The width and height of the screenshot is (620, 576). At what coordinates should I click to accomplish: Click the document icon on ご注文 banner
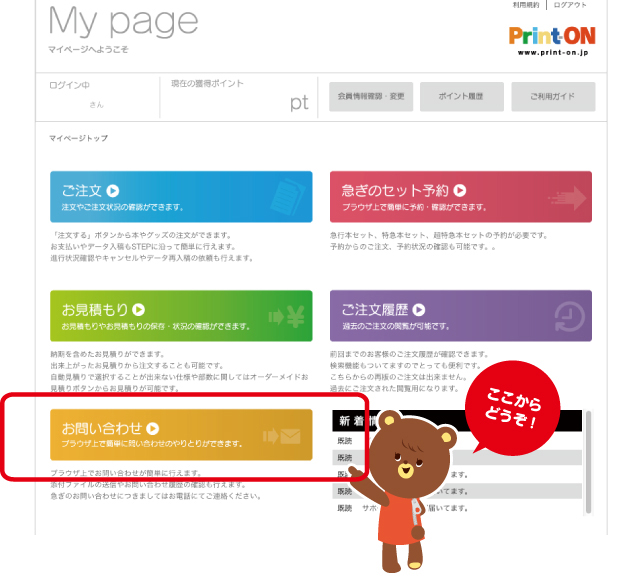pos(287,195)
